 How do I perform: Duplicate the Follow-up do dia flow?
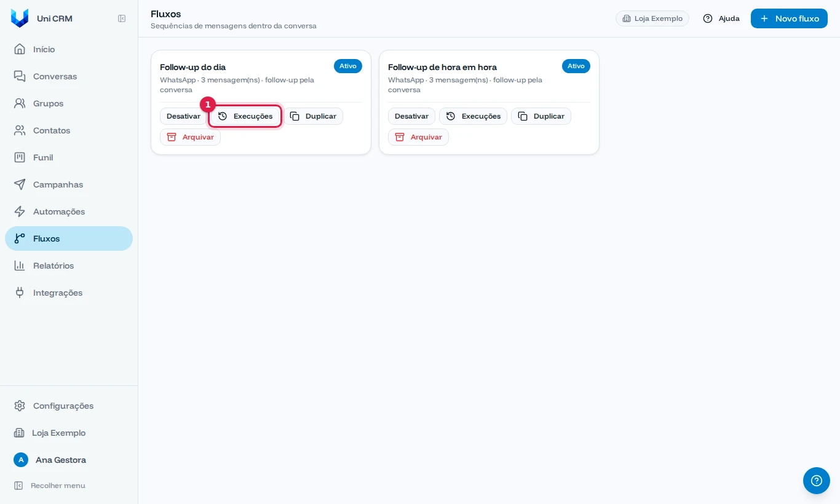[313, 116]
